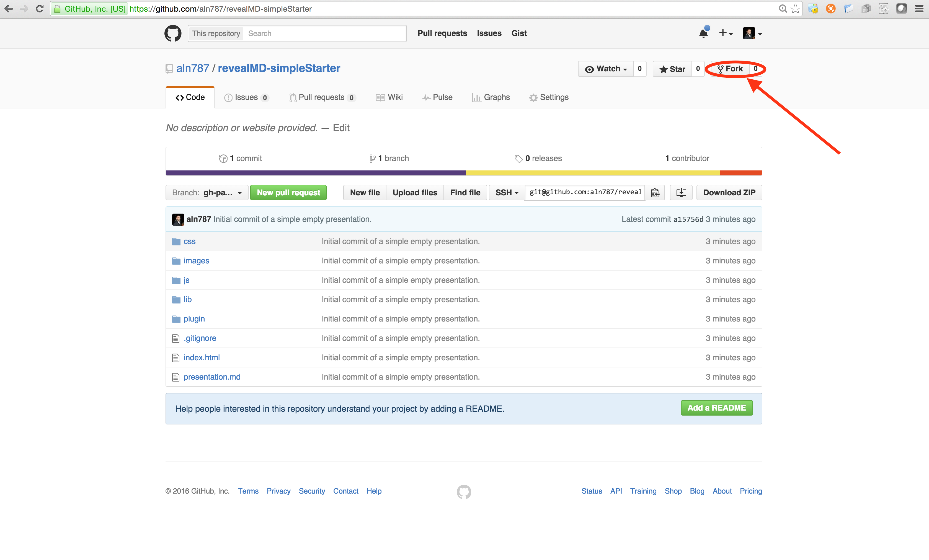
Task: Switch to the Wiki tab
Action: pyautogui.click(x=389, y=97)
